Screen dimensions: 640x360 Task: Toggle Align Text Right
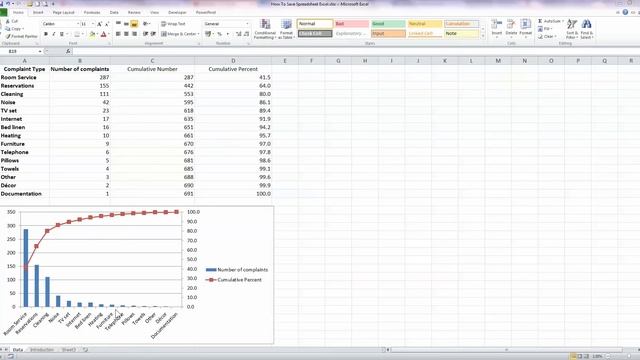(x=134, y=34)
